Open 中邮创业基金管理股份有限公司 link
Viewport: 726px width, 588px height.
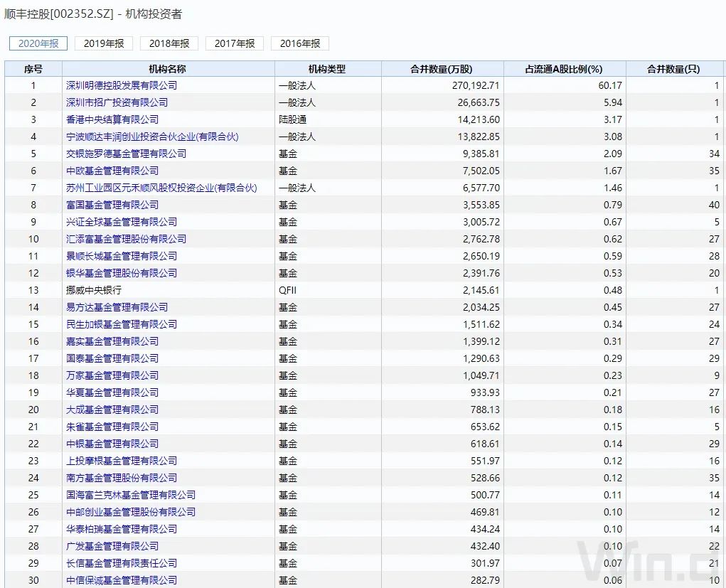tap(131, 512)
